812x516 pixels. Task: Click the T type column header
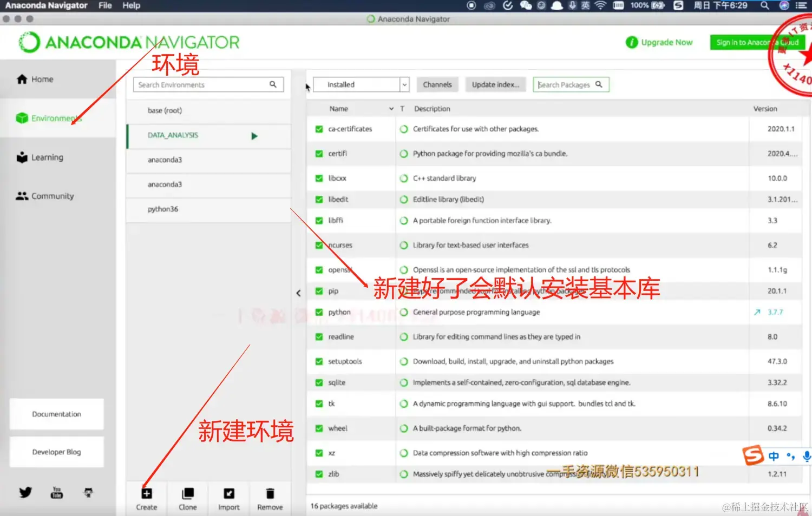pos(402,109)
